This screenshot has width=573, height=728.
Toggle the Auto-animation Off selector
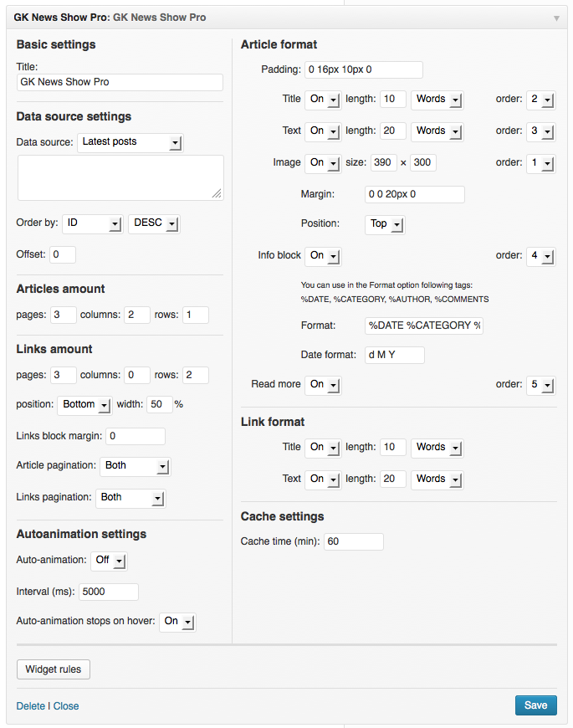108,560
